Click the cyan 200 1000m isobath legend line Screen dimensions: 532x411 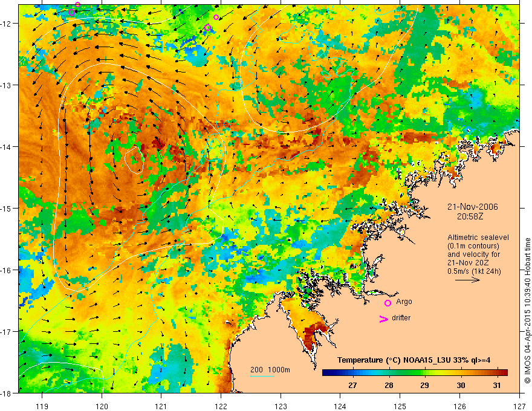[262, 376]
